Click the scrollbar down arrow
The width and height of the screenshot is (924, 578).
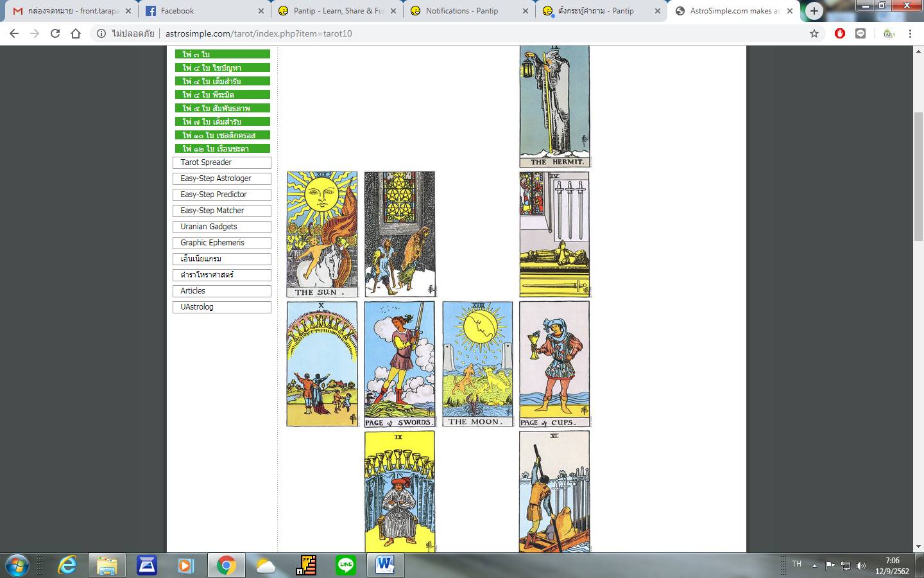[918, 547]
